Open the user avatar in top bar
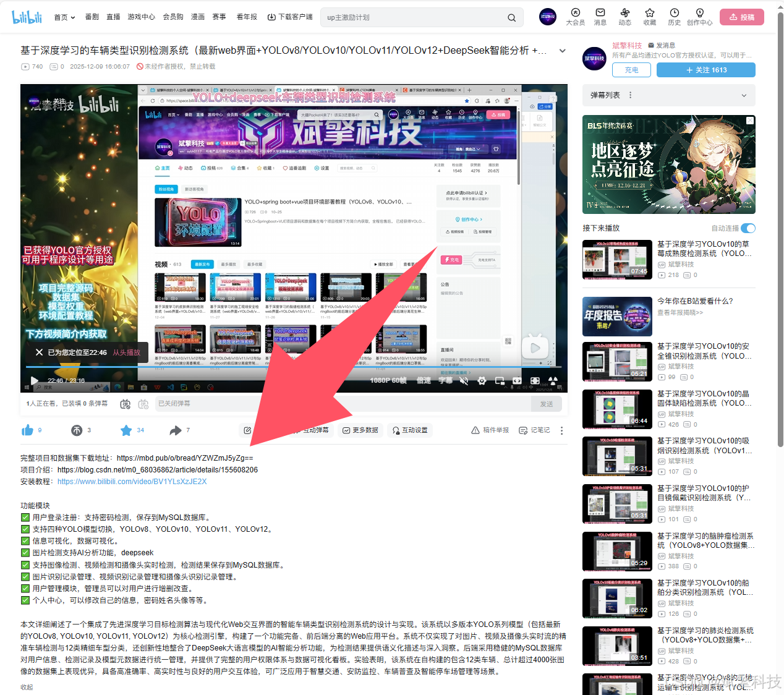The image size is (784, 695). click(548, 17)
